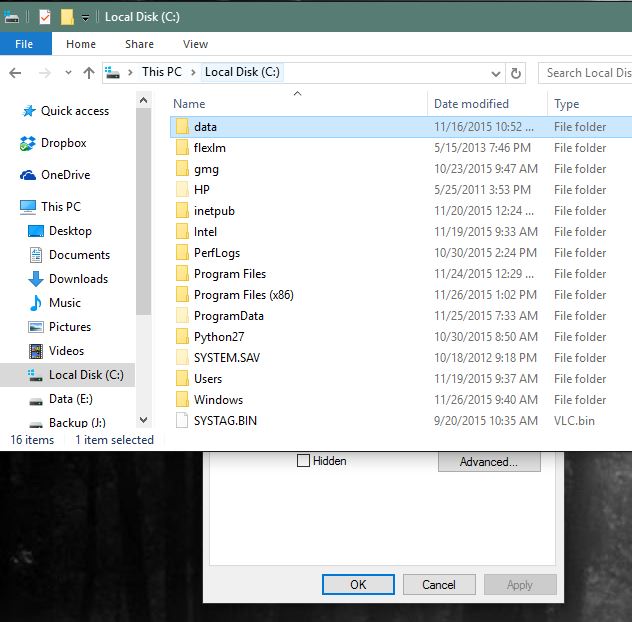Screen dimensions: 632x622
Task: Expand the chevron after This PC in address bar
Action: coord(193,73)
